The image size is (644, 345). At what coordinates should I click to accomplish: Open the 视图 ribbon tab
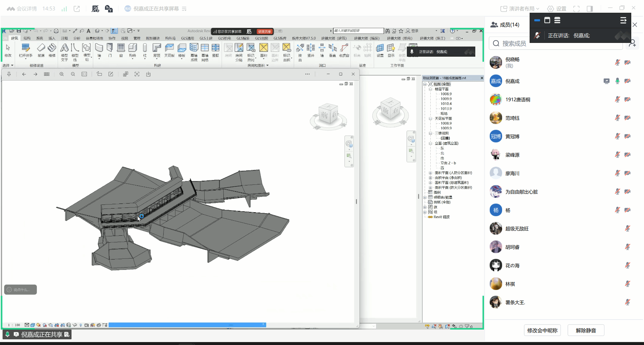coord(124,38)
